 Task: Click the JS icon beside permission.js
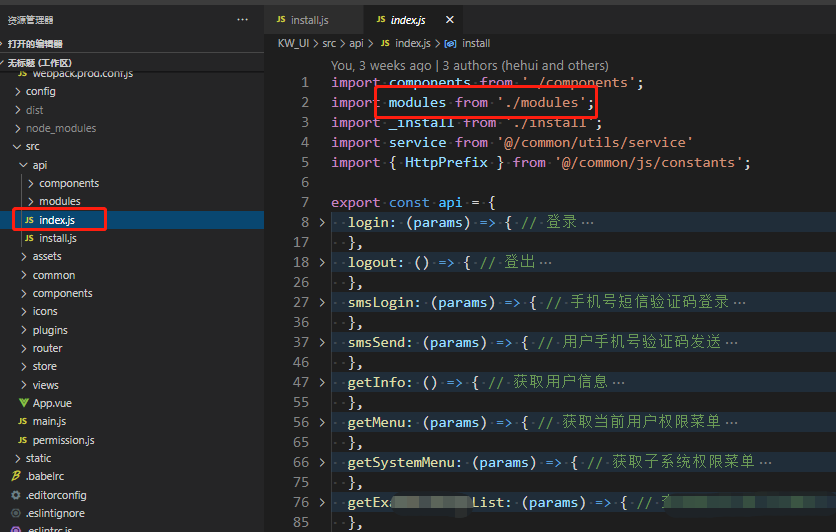pos(23,440)
